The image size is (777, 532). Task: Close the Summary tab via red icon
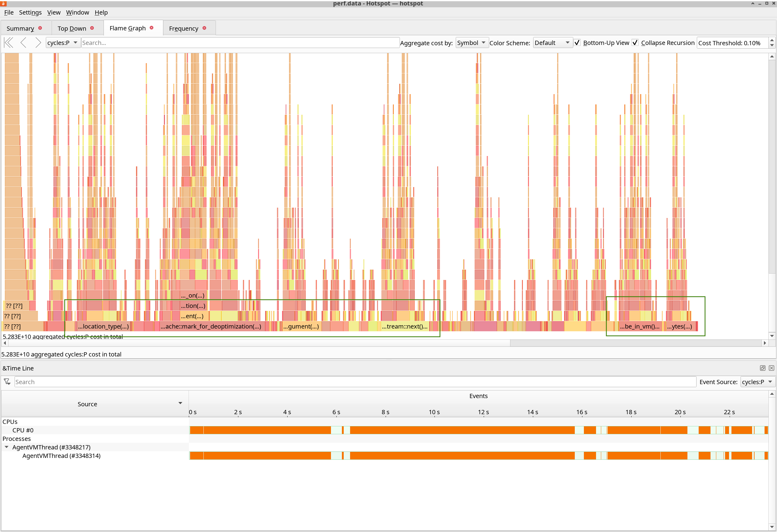tap(40, 28)
